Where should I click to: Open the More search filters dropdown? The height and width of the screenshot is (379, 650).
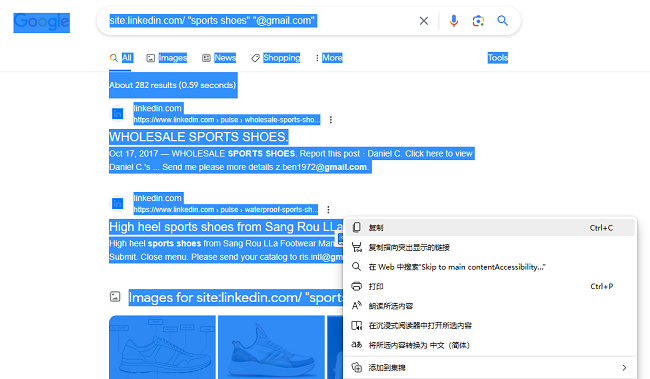coord(328,58)
